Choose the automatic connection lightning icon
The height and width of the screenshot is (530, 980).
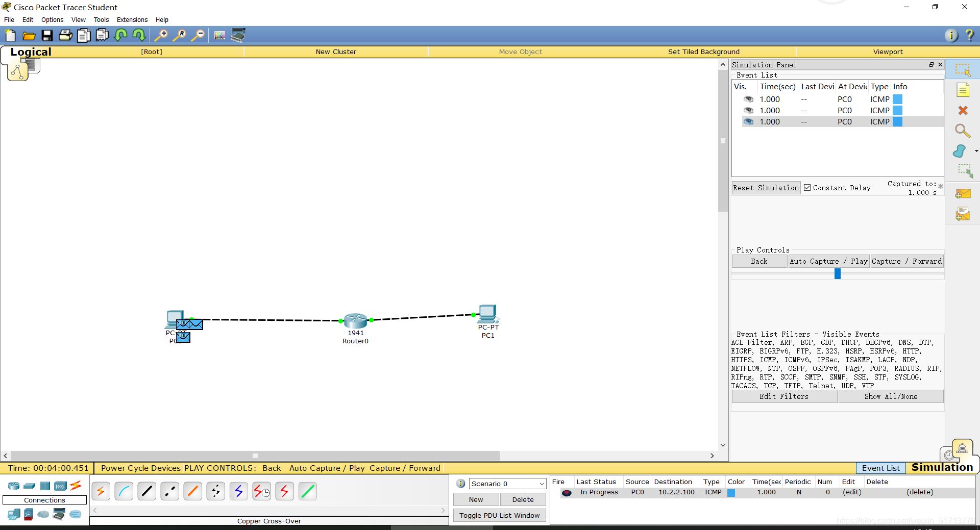pos(101,491)
